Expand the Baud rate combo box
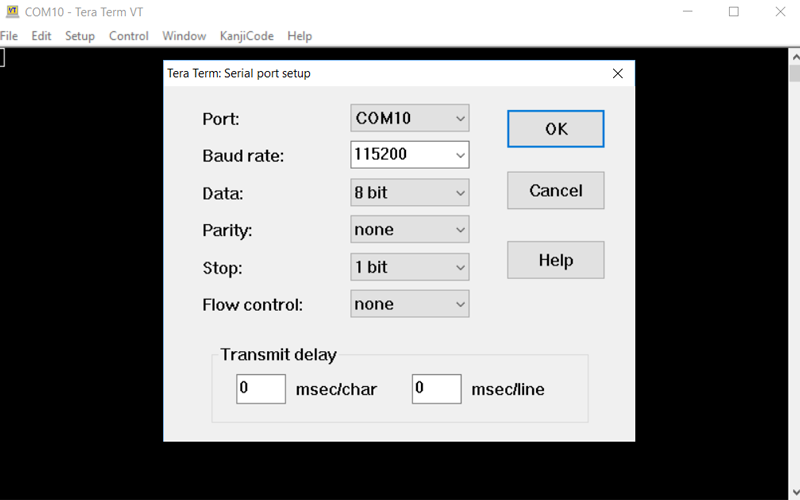This screenshot has height=500, width=800. [x=460, y=155]
